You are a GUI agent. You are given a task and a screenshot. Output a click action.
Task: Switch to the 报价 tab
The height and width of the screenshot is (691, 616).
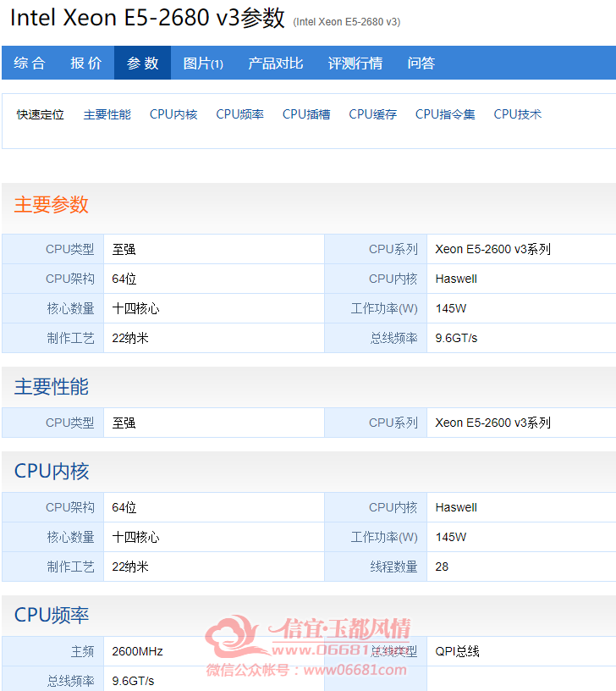pos(85,63)
